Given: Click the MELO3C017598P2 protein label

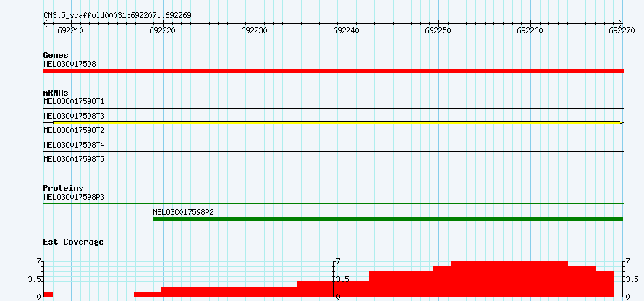Looking at the screenshot, I should tap(183, 212).
